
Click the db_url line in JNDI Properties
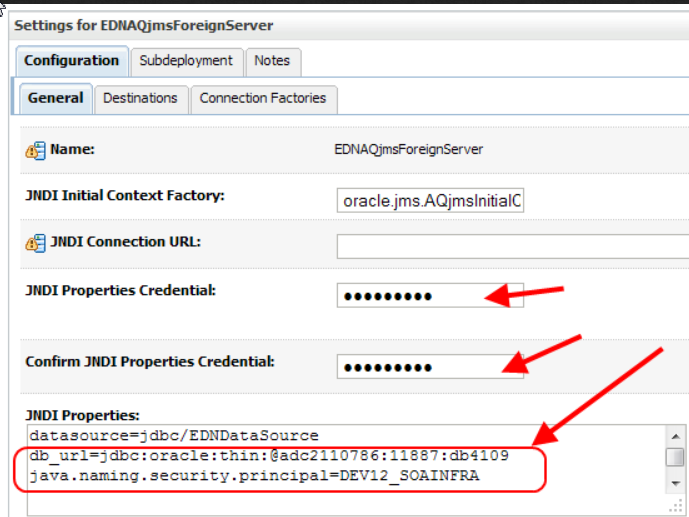coord(269,456)
